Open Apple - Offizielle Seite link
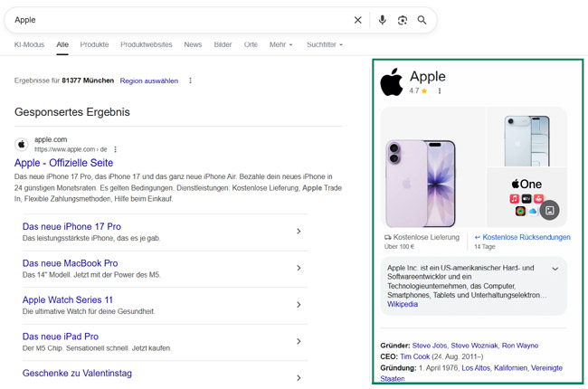 point(63,163)
